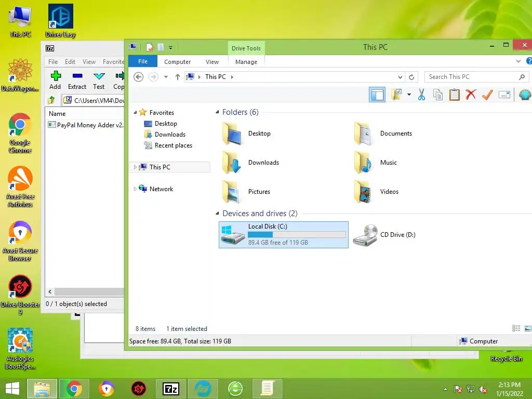Click the envelope toolbar icon
This screenshot has height=399, width=532.
[504, 95]
